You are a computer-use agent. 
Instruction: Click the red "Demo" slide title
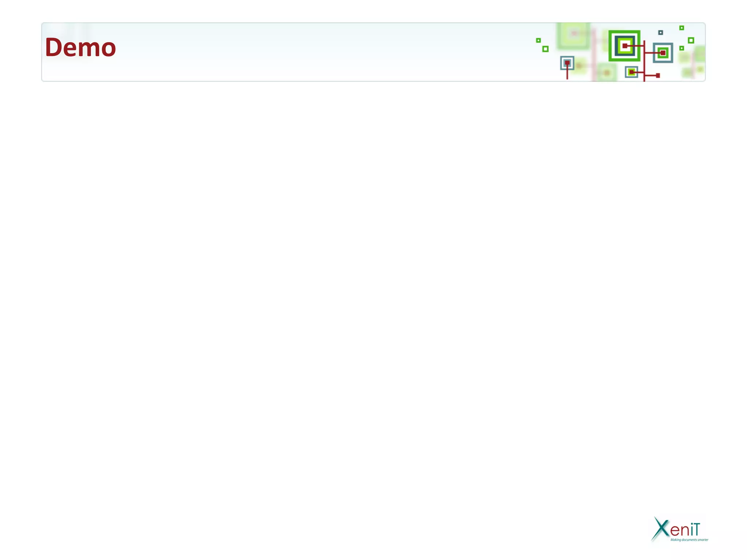tap(80, 47)
